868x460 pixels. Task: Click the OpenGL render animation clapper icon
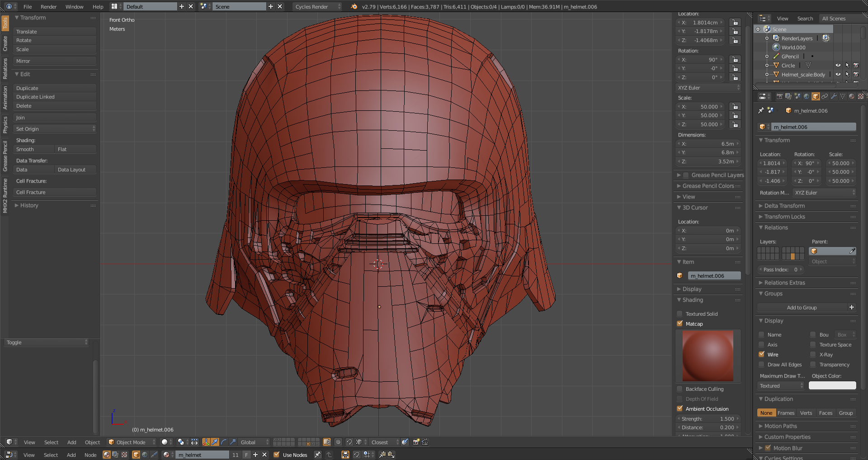425,442
